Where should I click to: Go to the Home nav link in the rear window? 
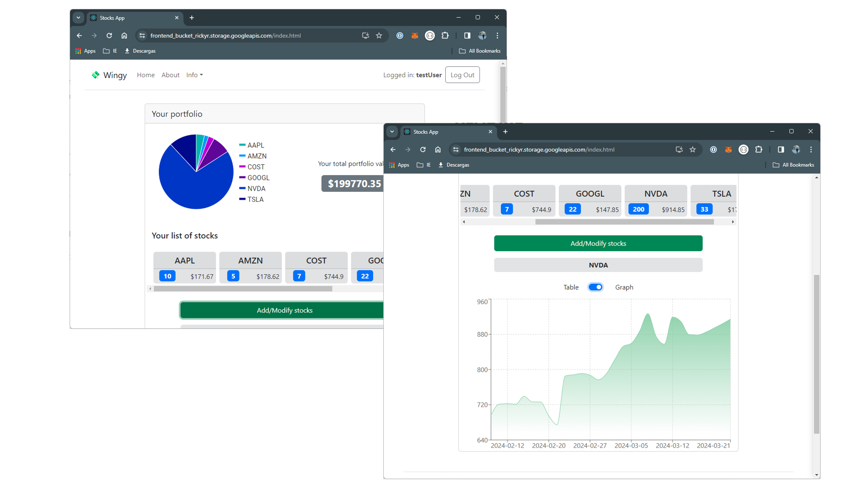coord(146,75)
